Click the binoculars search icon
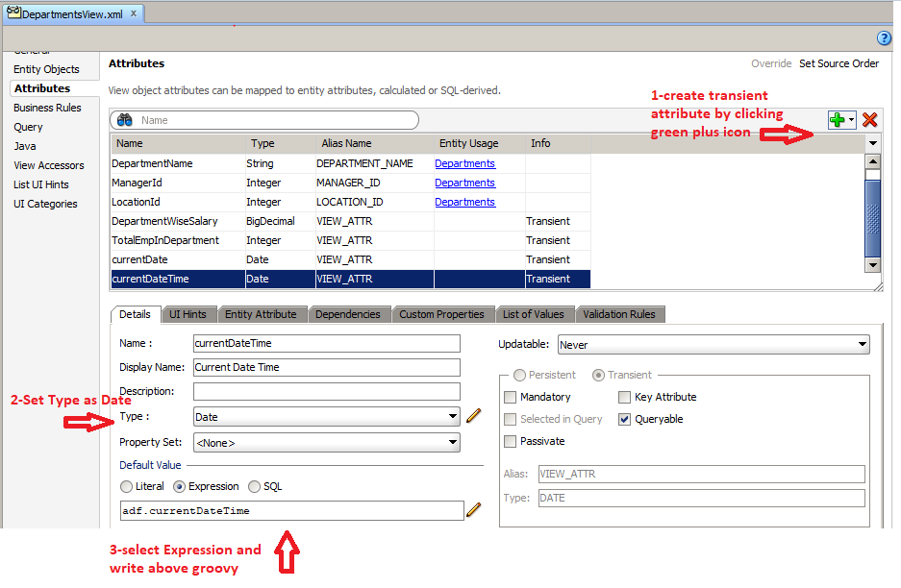 [x=125, y=120]
